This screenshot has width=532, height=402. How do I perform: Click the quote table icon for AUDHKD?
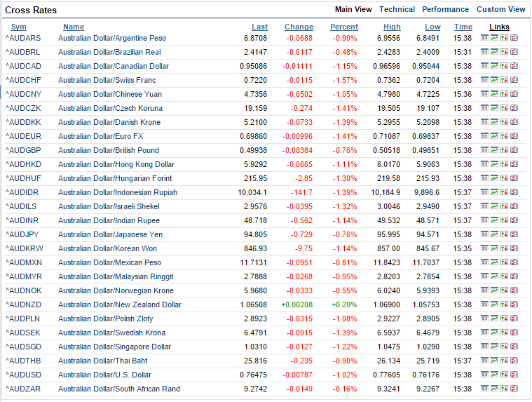coord(484,164)
